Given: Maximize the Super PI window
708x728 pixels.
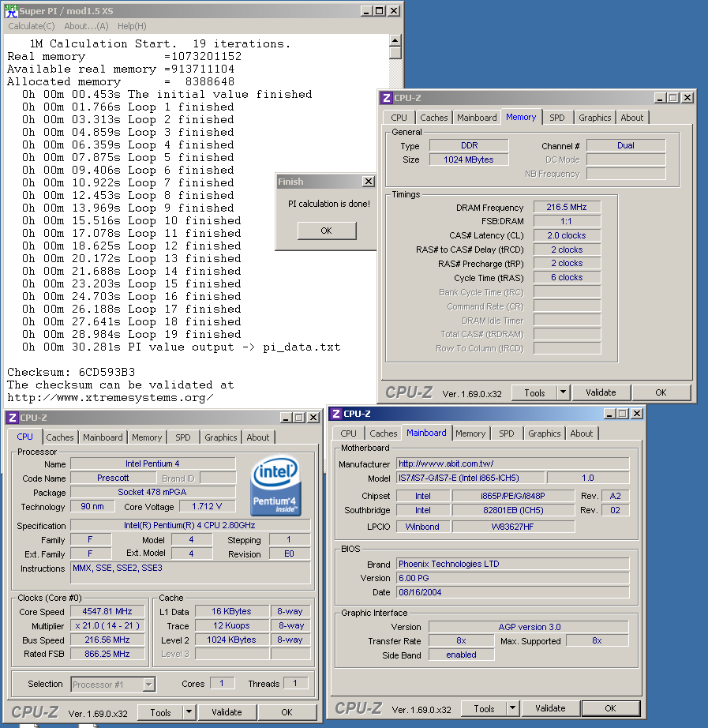Looking at the screenshot, I should (x=380, y=11).
